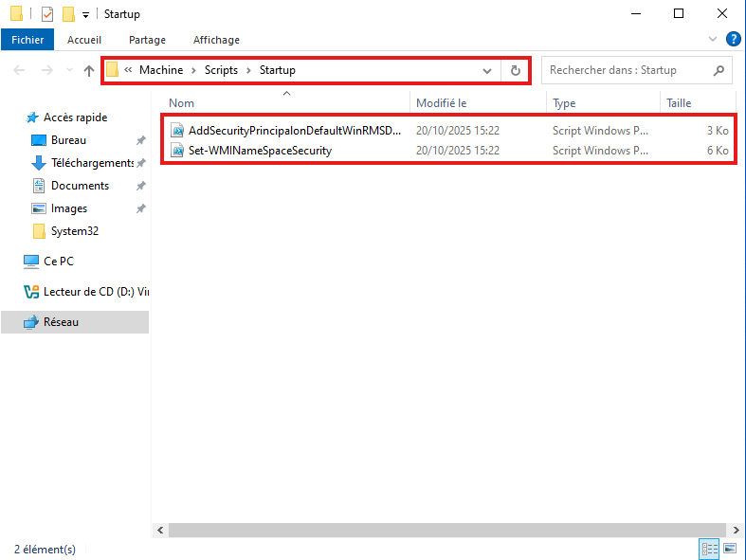The image size is (746, 560).
Task: Click the Back navigation arrow
Action: pos(20,70)
